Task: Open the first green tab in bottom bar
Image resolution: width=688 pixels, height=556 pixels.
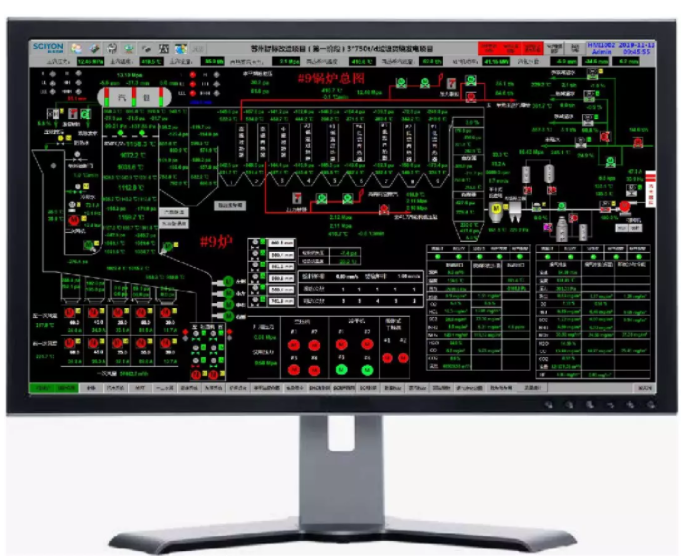Action: [43, 386]
